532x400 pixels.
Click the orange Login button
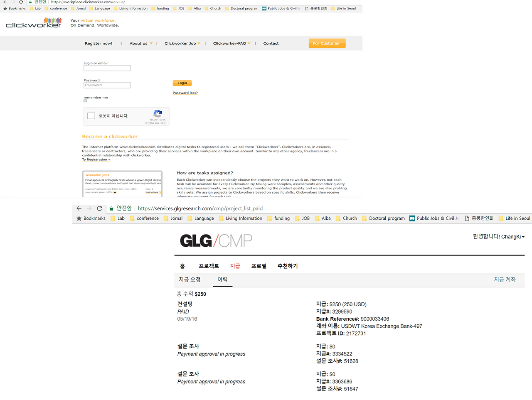coord(182,83)
